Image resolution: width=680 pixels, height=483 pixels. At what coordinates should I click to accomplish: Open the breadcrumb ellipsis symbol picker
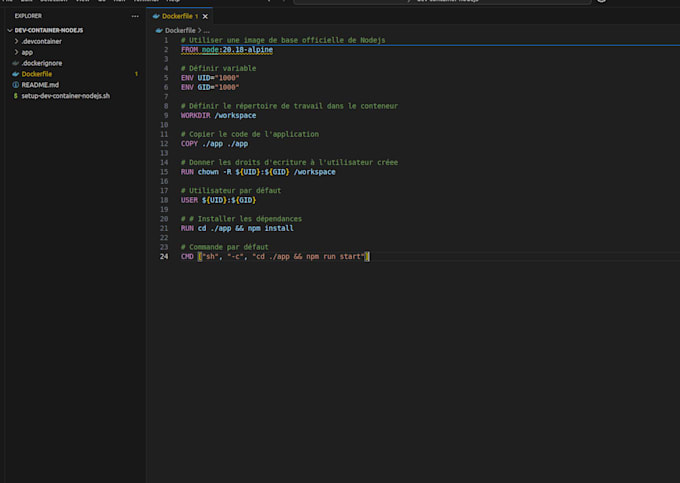pos(207,30)
